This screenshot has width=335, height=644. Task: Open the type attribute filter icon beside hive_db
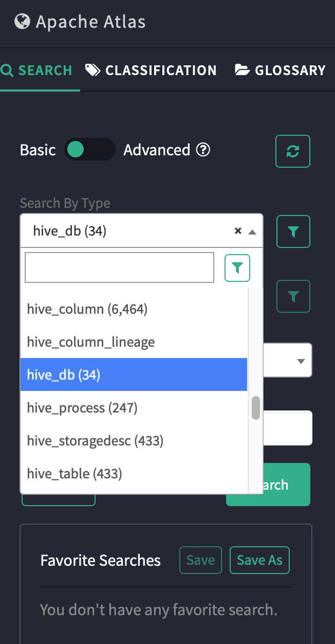[x=293, y=231]
